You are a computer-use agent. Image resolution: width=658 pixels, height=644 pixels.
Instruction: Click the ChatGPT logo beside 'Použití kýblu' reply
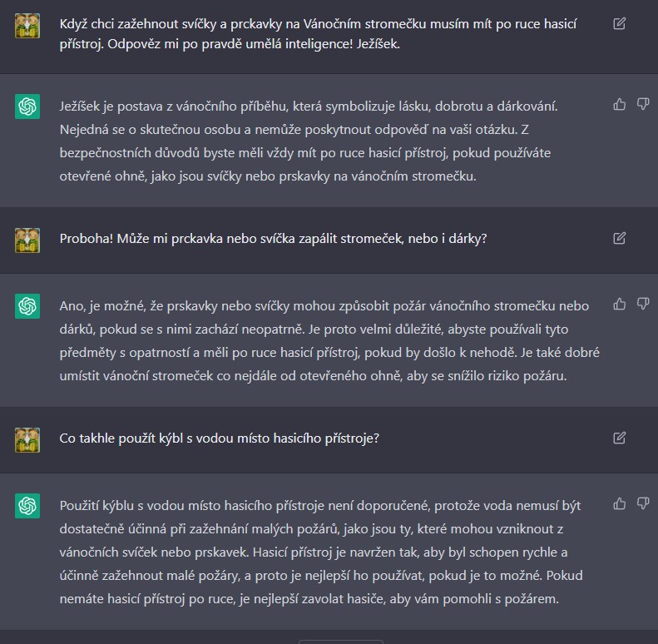[x=27, y=506]
